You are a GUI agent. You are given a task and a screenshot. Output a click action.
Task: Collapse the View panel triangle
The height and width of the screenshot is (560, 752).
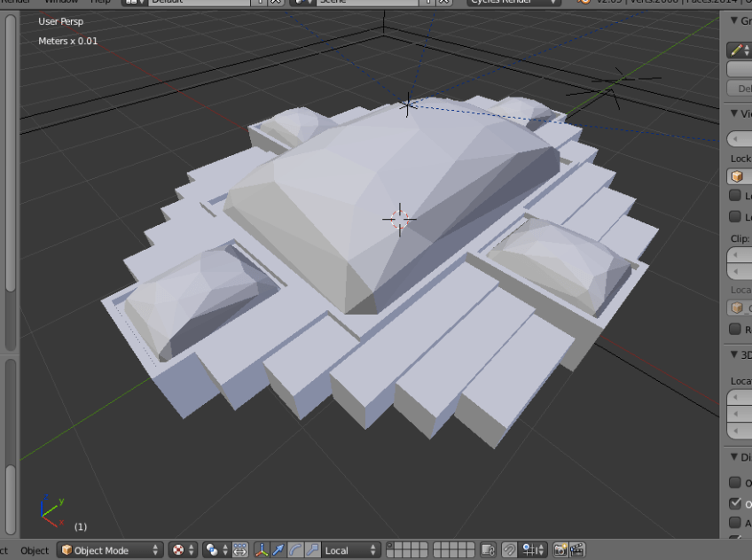734,113
